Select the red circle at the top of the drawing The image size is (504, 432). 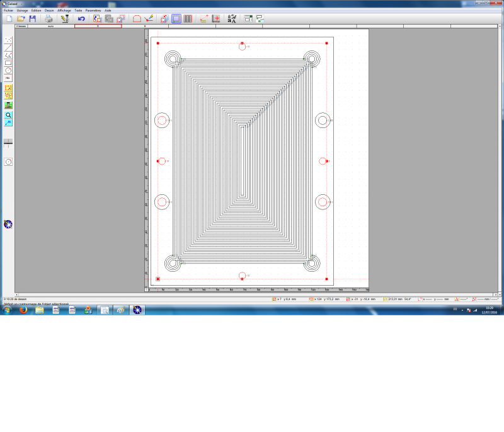(243, 46)
